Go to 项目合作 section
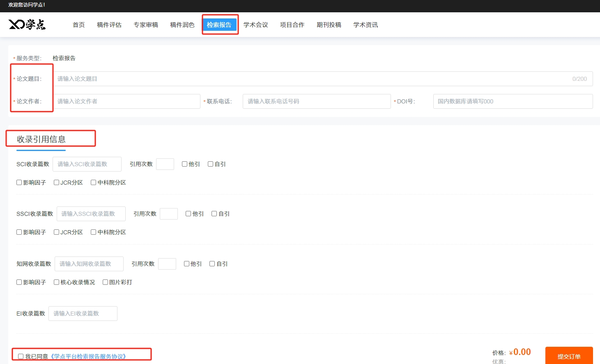The height and width of the screenshot is (364, 600). click(292, 25)
